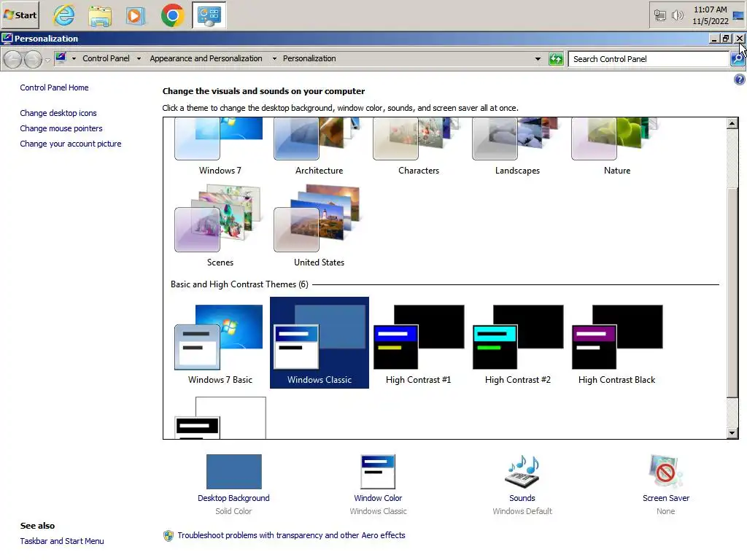Select the Windows Classic theme

(320, 343)
